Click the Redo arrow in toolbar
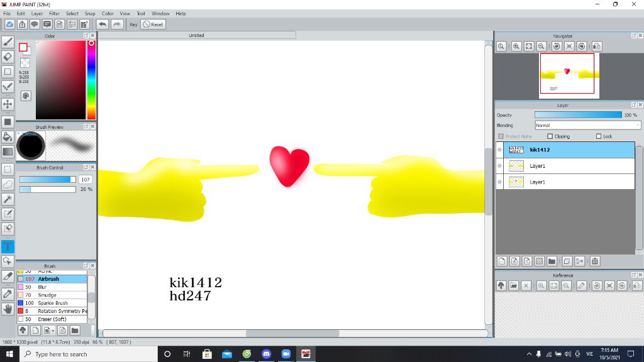 coord(117,25)
